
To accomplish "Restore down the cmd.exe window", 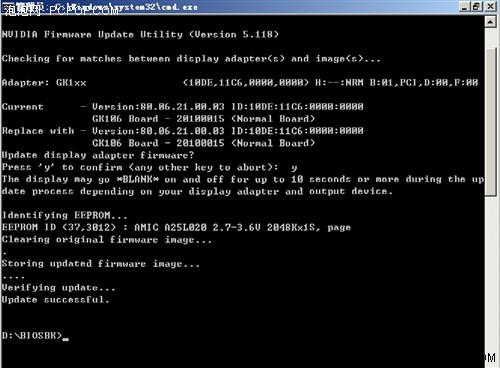I will pos(477,6).
